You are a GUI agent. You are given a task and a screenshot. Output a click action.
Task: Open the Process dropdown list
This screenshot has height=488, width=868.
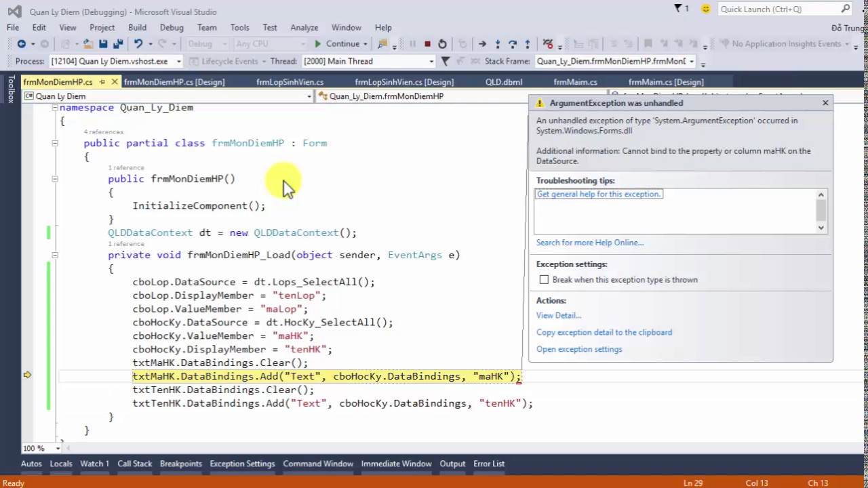(179, 61)
